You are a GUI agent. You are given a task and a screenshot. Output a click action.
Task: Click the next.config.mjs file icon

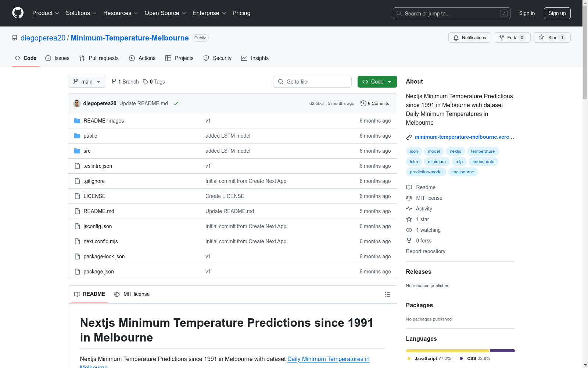click(x=77, y=241)
